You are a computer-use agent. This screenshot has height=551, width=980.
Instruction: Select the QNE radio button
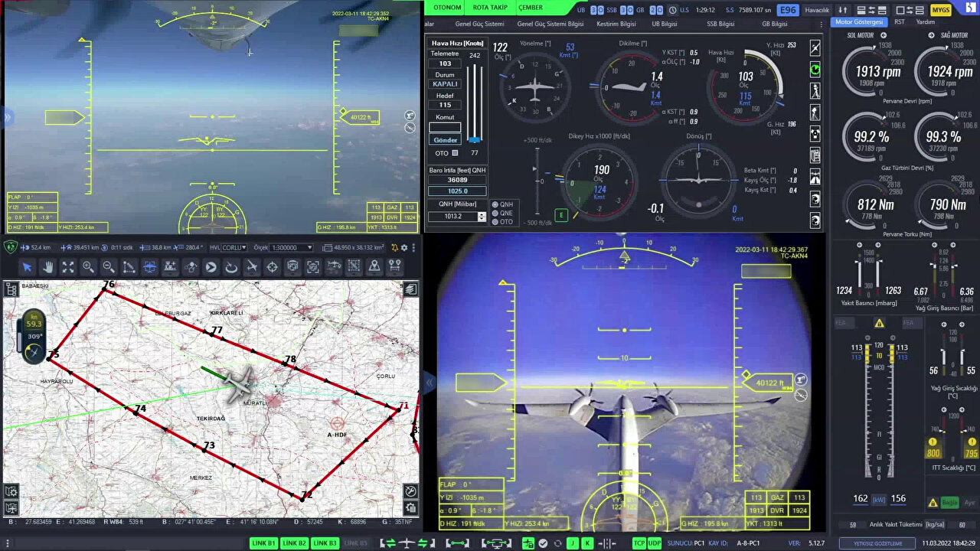coord(495,214)
